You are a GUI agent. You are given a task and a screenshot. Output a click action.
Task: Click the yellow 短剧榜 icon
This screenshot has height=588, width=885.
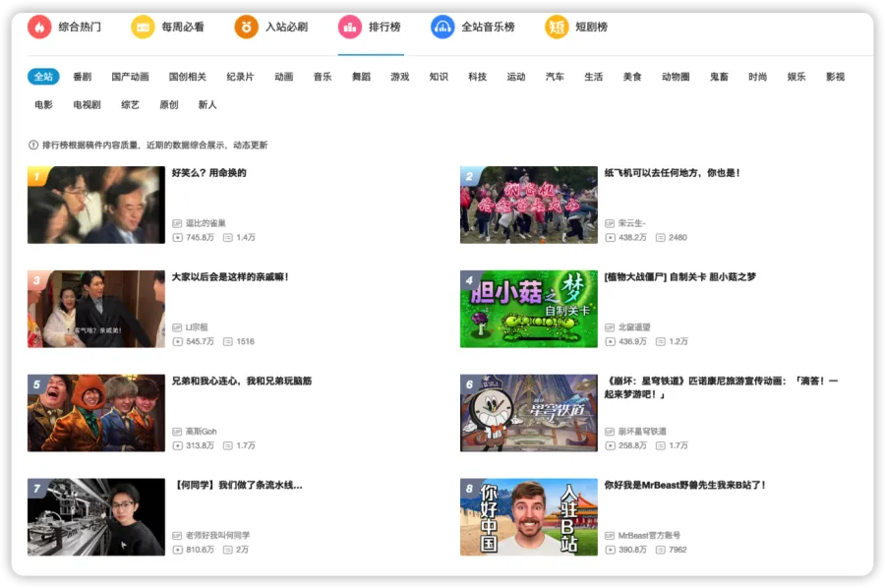click(557, 28)
